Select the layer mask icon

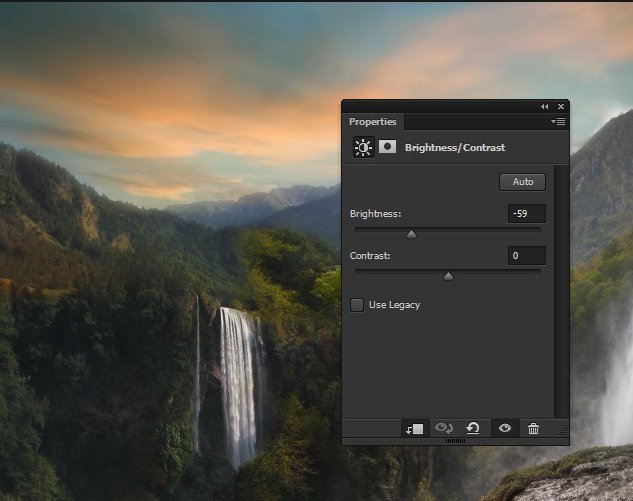point(387,148)
